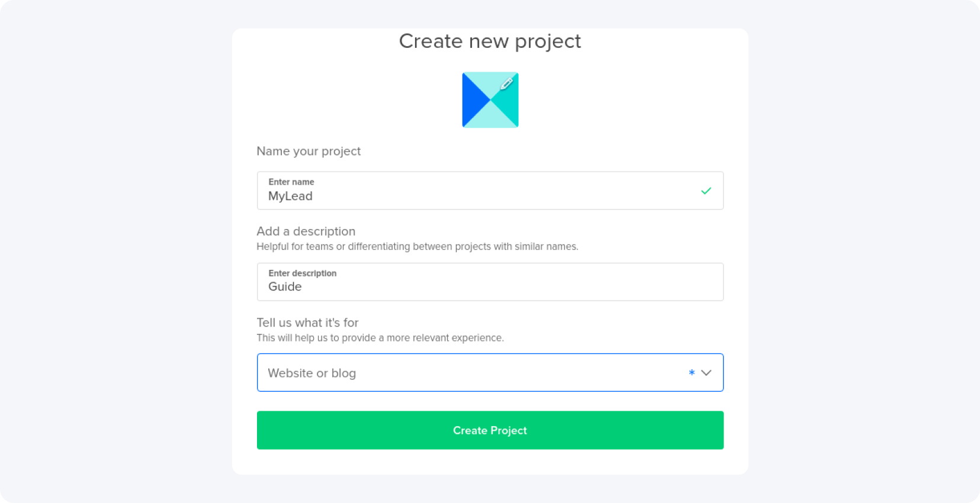Image resolution: width=980 pixels, height=503 pixels.
Task: Expand the dropdown chevron arrow
Action: (x=706, y=373)
